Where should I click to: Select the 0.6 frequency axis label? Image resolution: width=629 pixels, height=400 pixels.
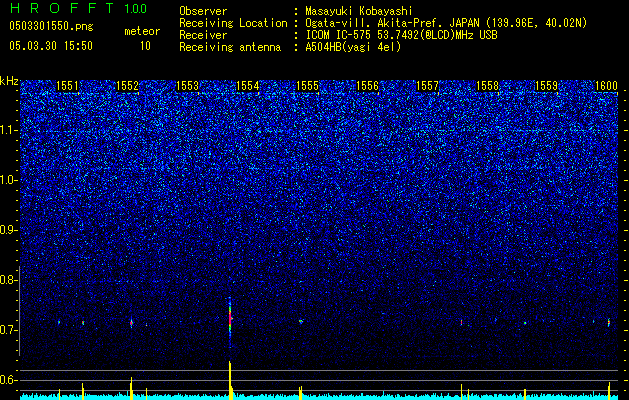click(8, 380)
